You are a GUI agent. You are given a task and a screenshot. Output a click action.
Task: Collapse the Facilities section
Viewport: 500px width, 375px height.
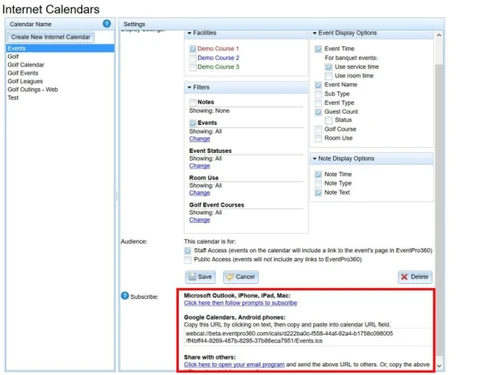coord(189,33)
